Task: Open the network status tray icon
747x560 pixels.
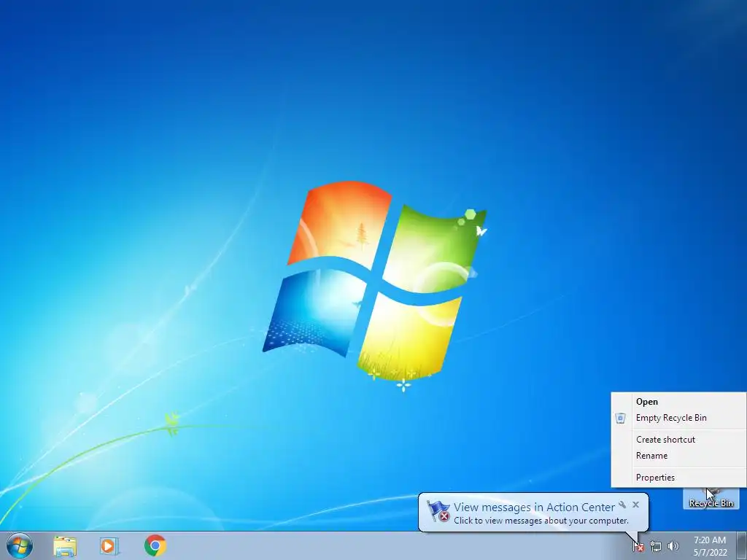Action: click(656, 547)
